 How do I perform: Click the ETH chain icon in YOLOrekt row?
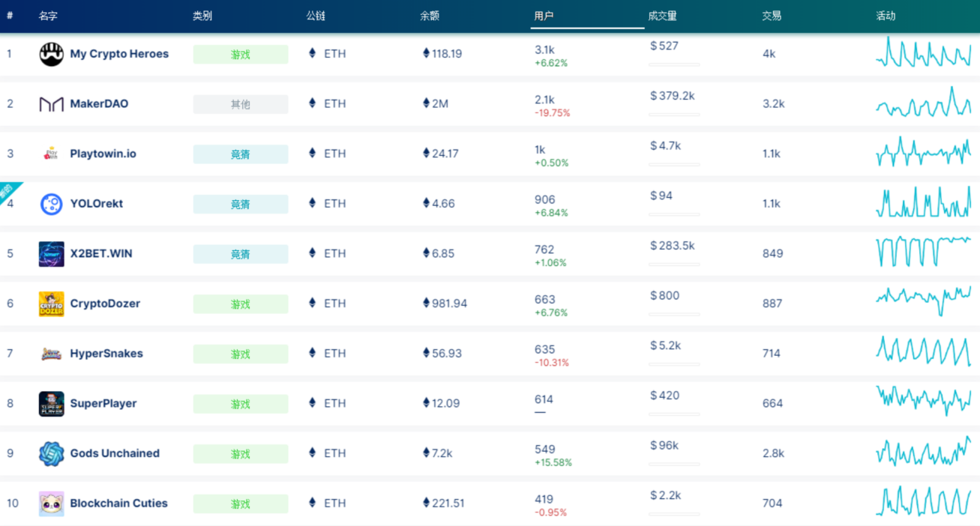[x=313, y=203]
